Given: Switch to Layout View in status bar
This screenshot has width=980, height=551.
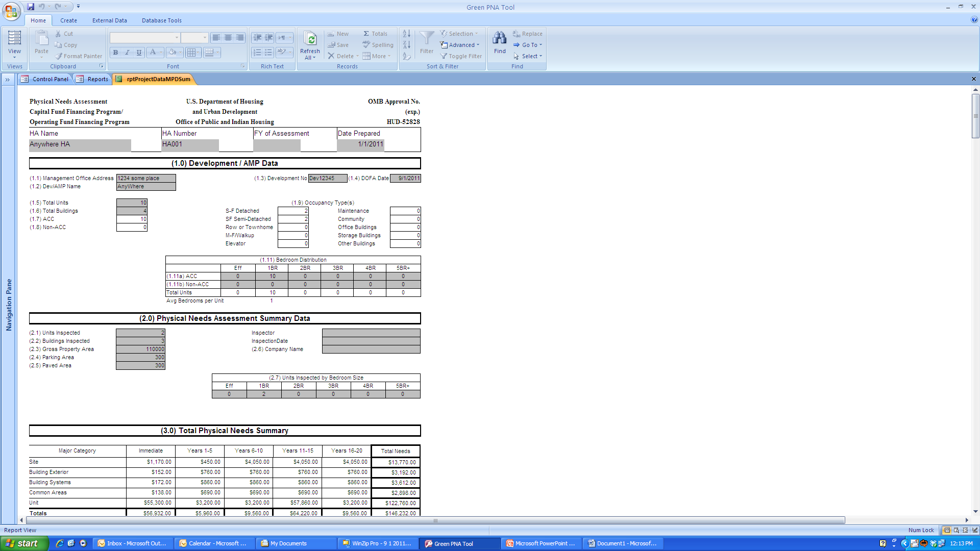Looking at the screenshot, I should tap(965, 530).
